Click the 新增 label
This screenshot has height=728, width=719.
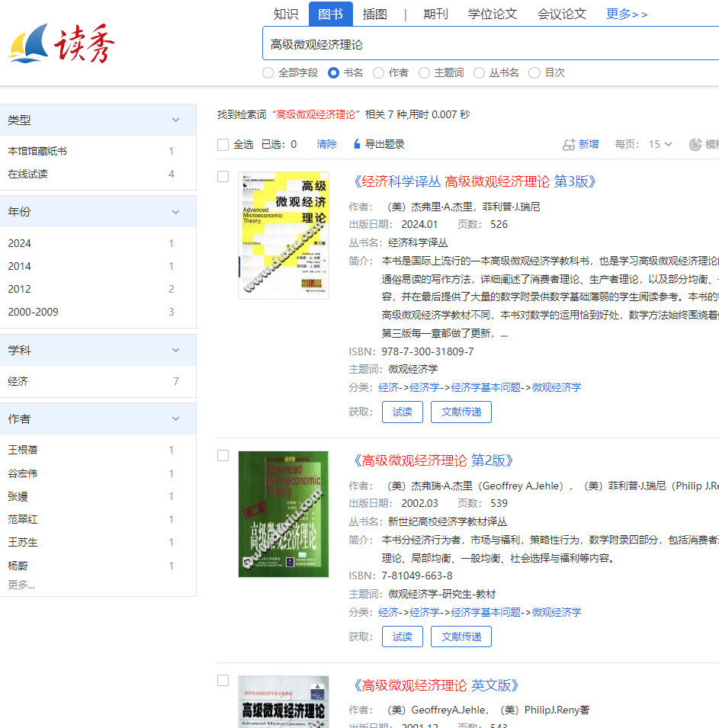click(589, 144)
